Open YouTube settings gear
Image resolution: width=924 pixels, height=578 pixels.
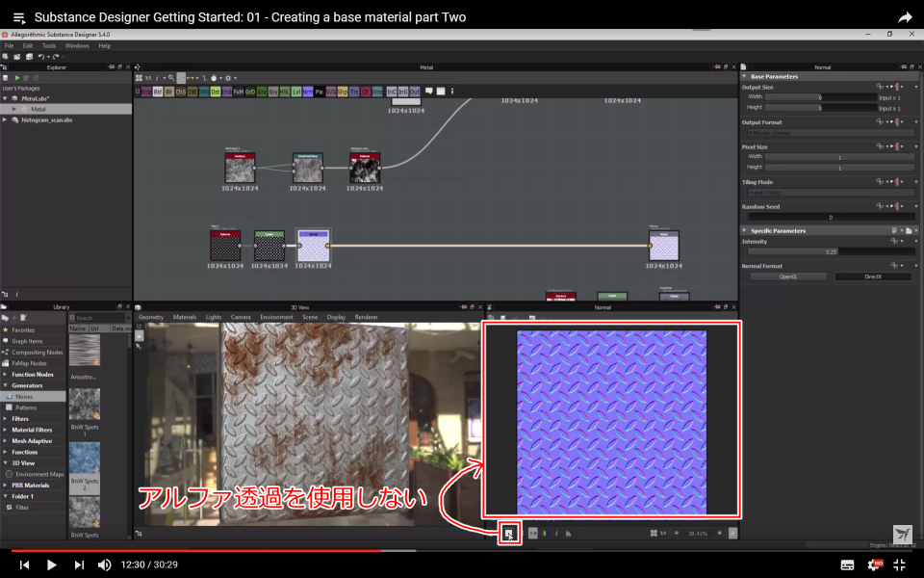tap(875, 565)
